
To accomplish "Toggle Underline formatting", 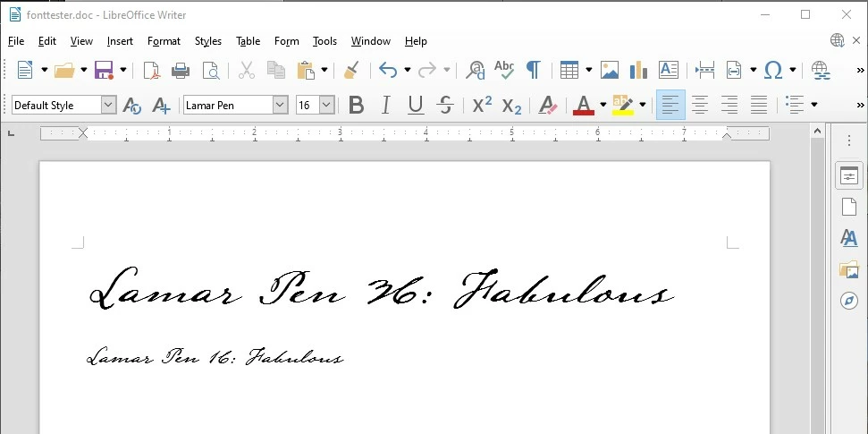I will [x=416, y=105].
